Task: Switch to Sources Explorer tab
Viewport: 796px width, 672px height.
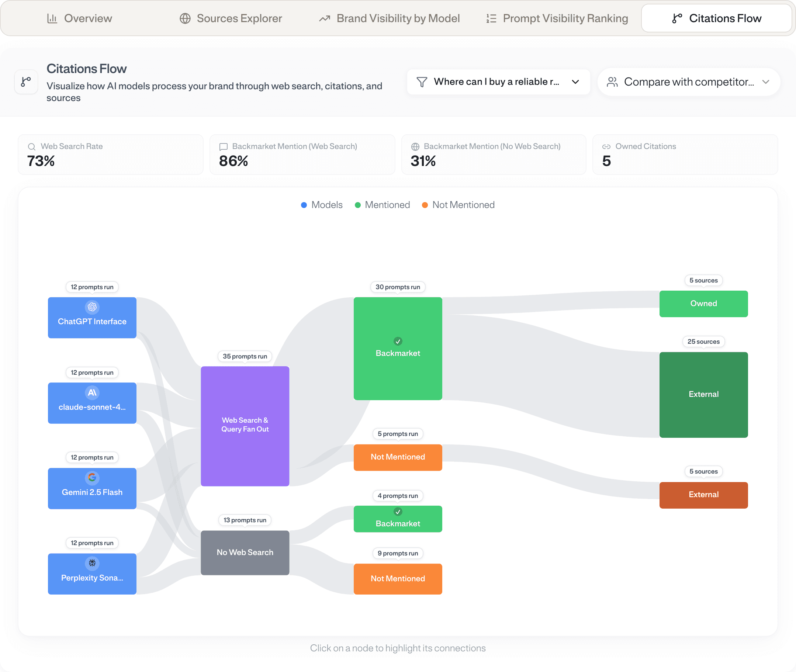Action: 231,18
